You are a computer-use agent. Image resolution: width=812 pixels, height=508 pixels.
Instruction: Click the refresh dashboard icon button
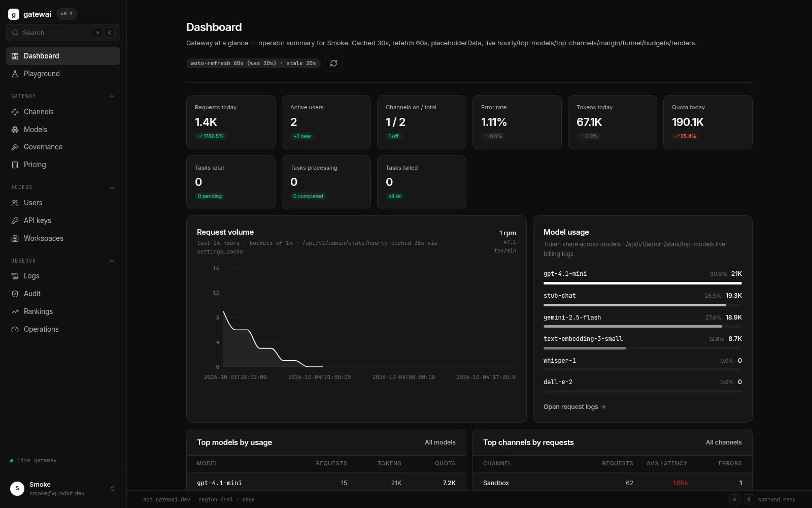click(x=333, y=63)
